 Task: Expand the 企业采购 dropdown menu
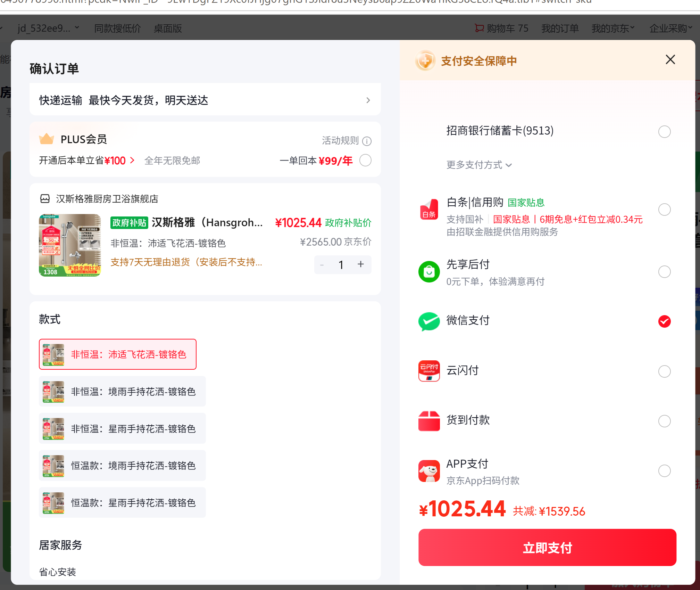click(x=671, y=28)
